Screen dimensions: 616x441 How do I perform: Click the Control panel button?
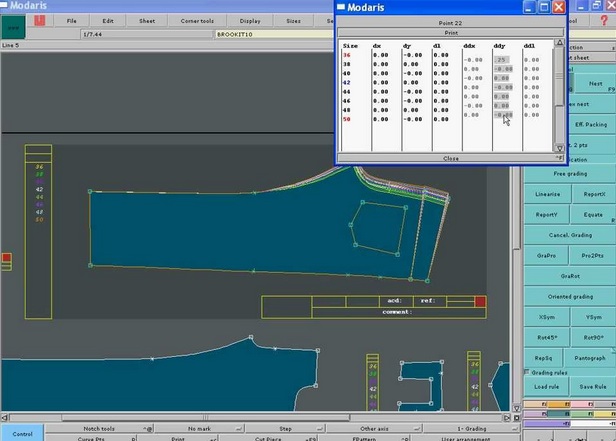pyautogui.click(x=22, y=434)
